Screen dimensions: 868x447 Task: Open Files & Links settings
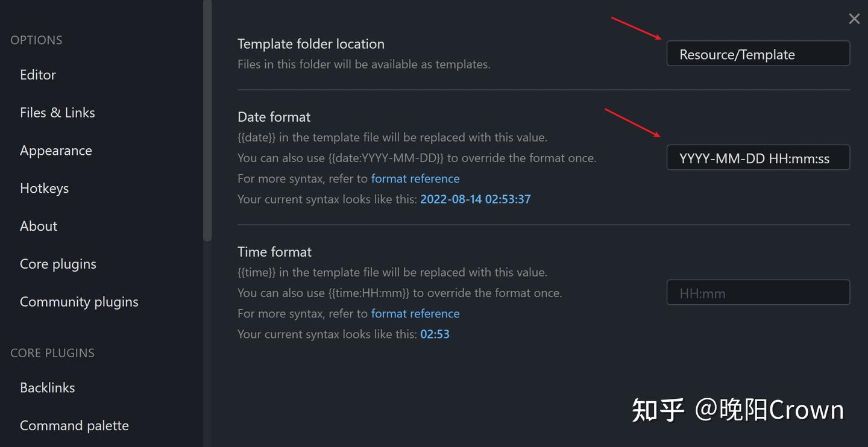pos(57,113)
